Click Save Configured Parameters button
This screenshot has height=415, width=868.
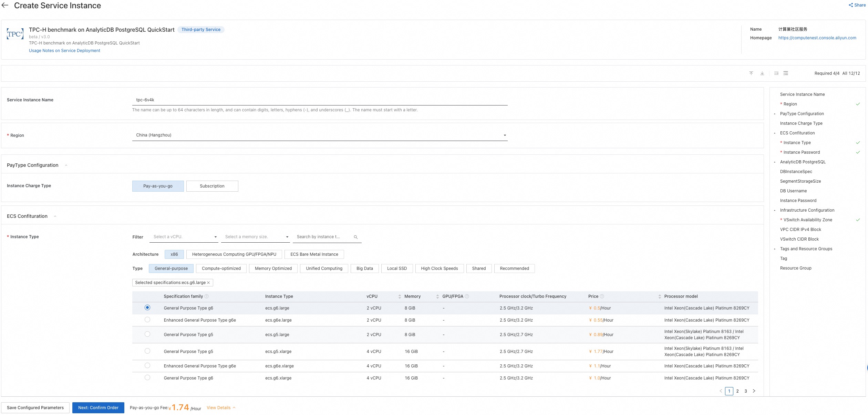click(x=35, y=408)
